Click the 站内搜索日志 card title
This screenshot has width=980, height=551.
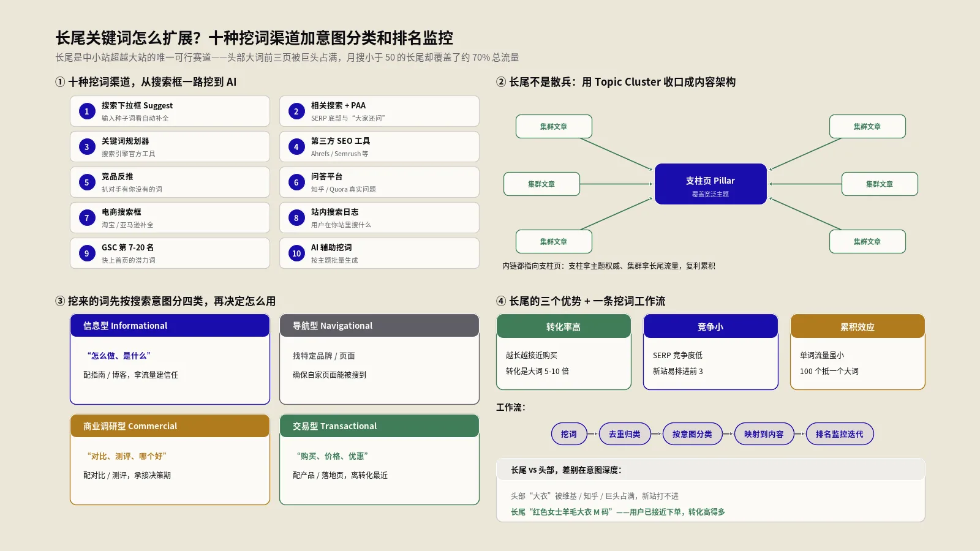tap(335, 212)
